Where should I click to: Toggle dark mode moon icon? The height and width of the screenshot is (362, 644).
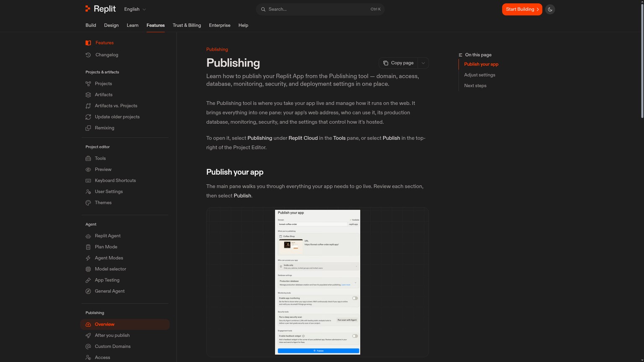pos(550,9)
